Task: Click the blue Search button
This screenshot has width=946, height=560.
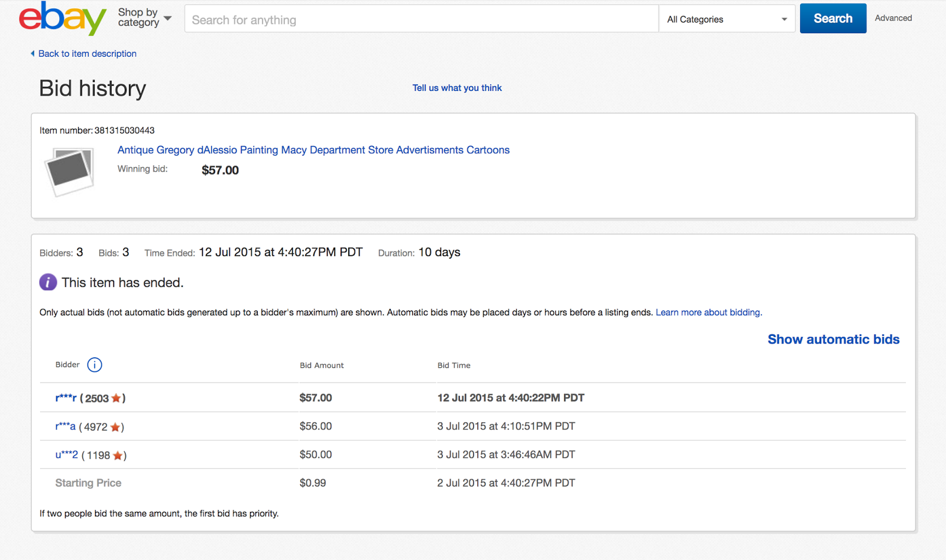Action: click(x=833, y=18)
